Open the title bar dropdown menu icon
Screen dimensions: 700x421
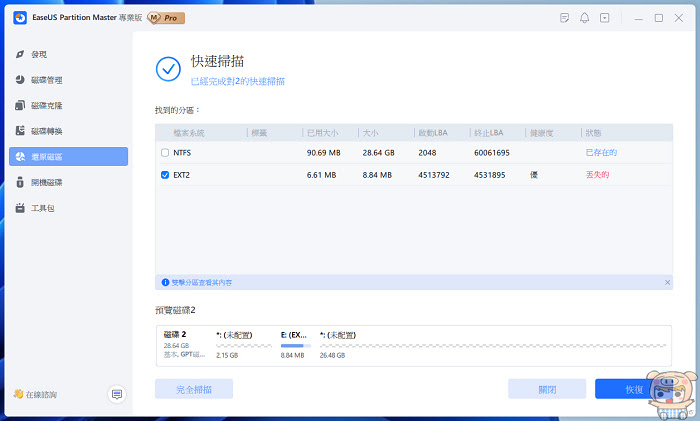604,18
